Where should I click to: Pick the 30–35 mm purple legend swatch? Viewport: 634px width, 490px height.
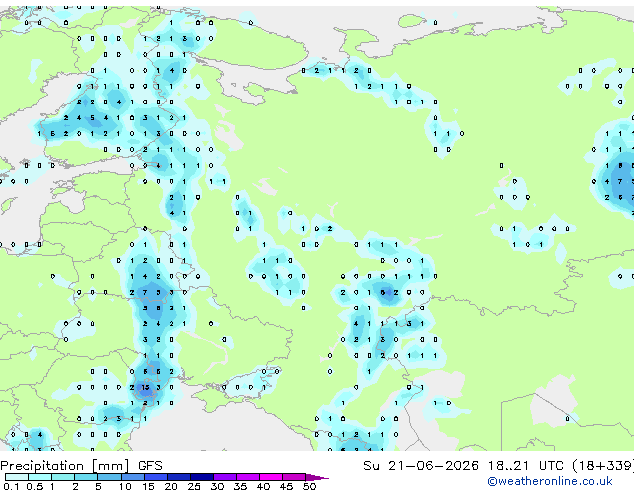pyautogui.click(x=224, y=477)
